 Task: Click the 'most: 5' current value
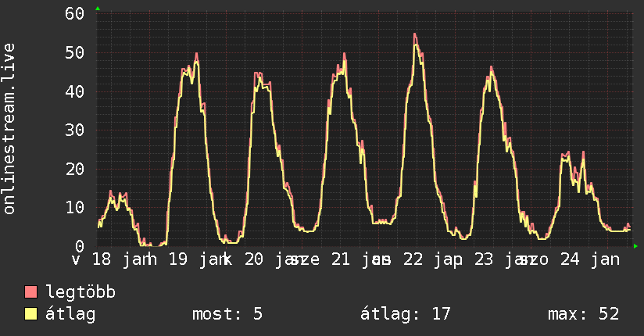click(227, 314)
